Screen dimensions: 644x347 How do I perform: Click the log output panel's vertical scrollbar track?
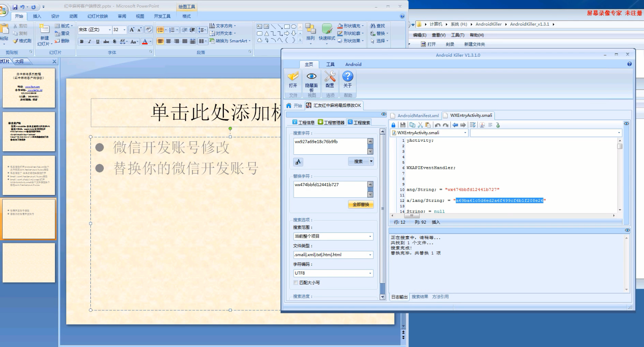pyautogui.click(x=627, y=264)
